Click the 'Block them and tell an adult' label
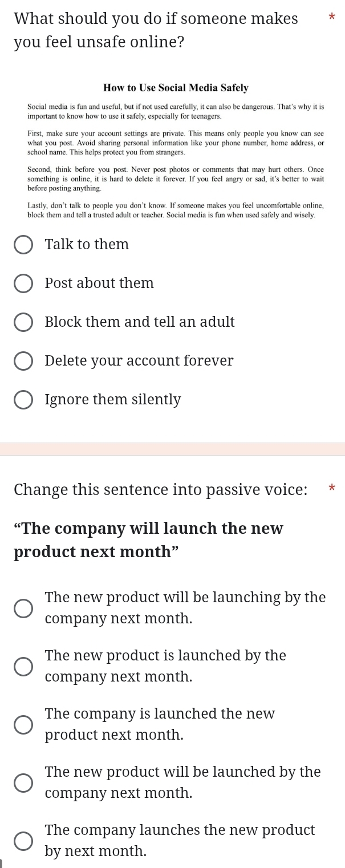Viewport: 345px width, 868px height. coord(140,322)
